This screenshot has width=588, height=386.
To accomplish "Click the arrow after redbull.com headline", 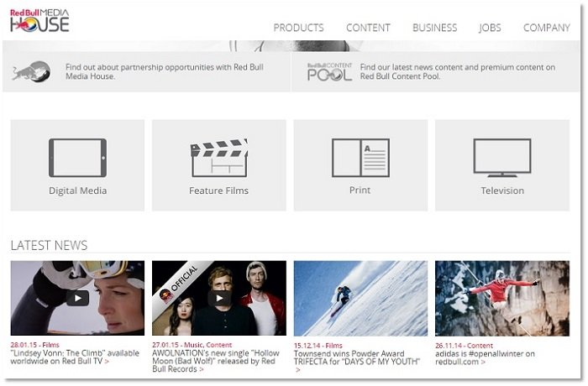I will 483,363.
